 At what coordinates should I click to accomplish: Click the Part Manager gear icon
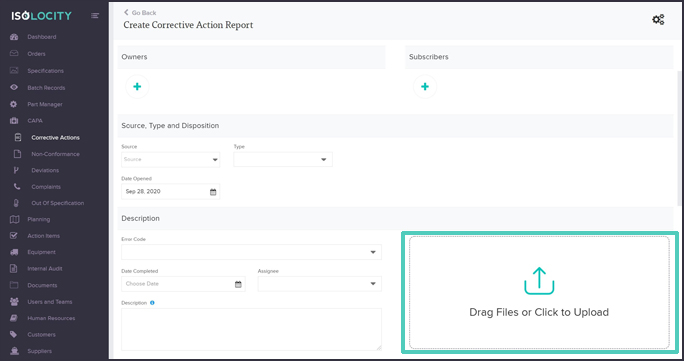pyautogui.click(x=14, y=104)
